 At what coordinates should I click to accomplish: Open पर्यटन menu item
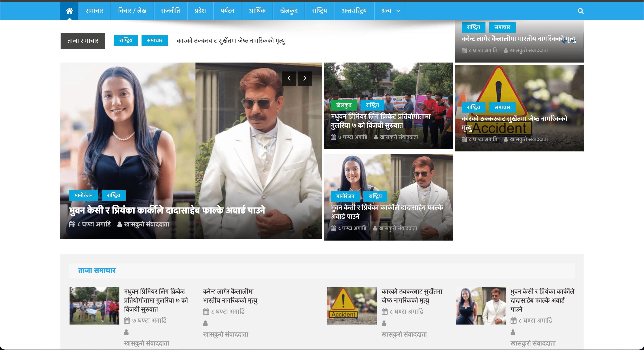coord(227,11)
